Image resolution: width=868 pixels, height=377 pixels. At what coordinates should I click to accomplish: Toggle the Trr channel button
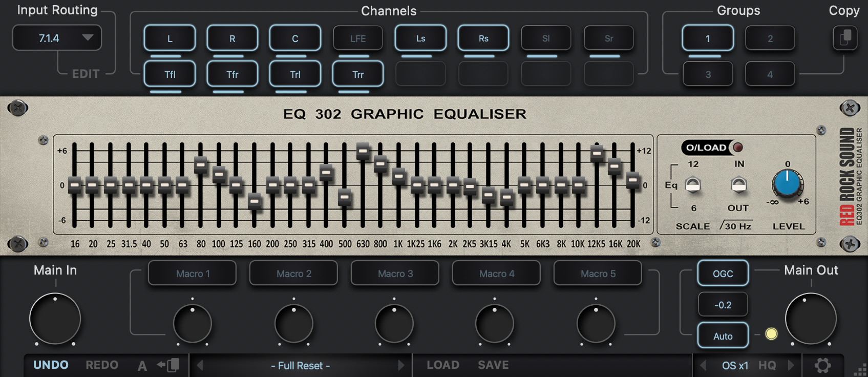358,74
